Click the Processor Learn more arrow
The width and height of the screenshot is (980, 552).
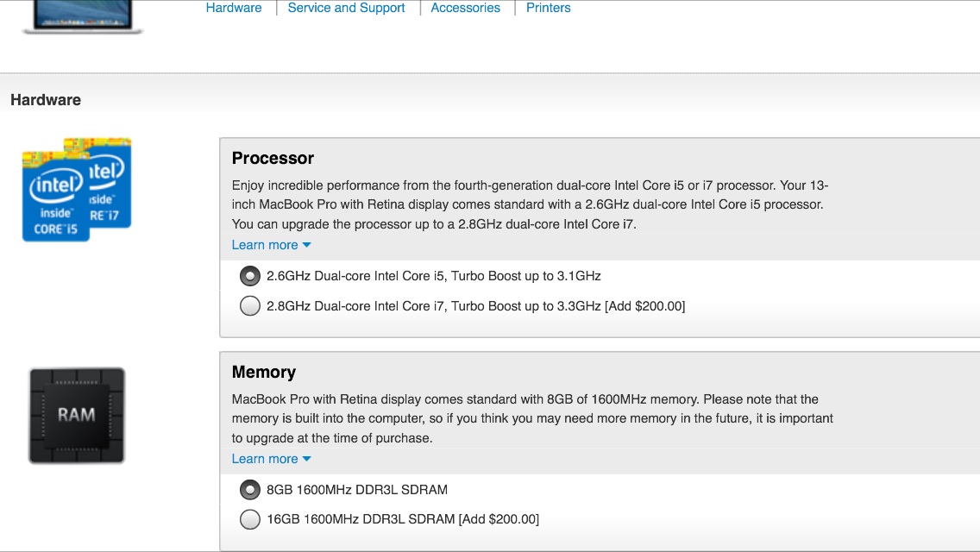(x=306, y=245)
